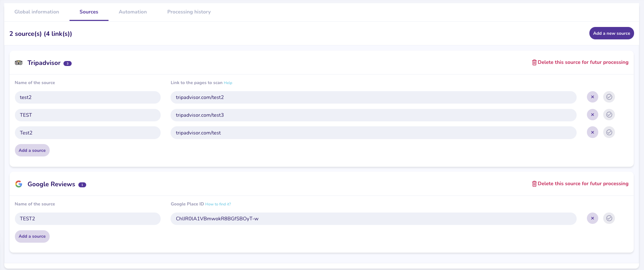
Task: Switch to the Automation tab
Action: pyautogui.click(x=133, y=12)
